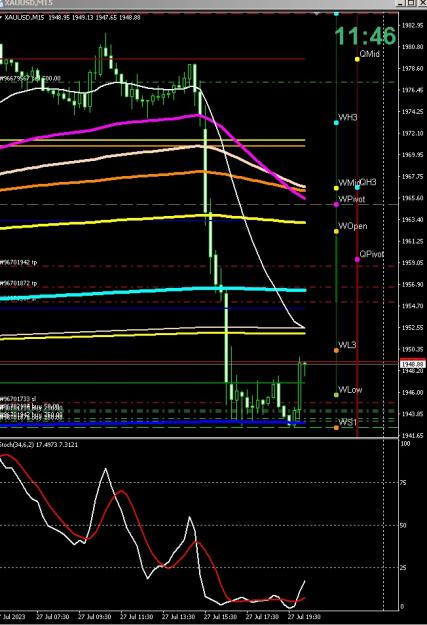Click the WL3 level label

347,345
